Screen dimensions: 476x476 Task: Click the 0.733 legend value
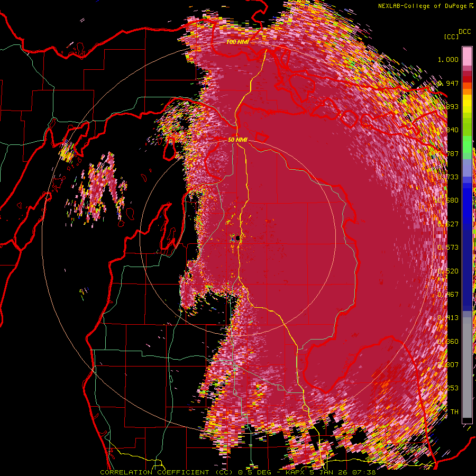point(448,177)
